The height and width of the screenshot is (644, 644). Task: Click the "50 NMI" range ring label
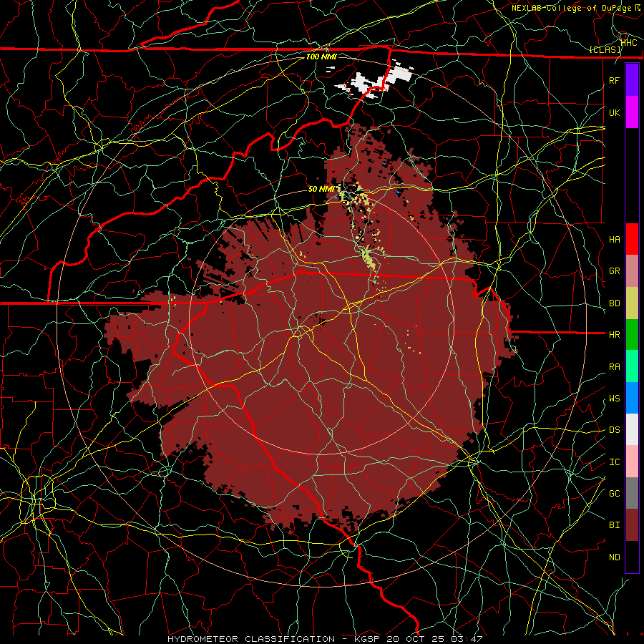(x=321, y=190)
